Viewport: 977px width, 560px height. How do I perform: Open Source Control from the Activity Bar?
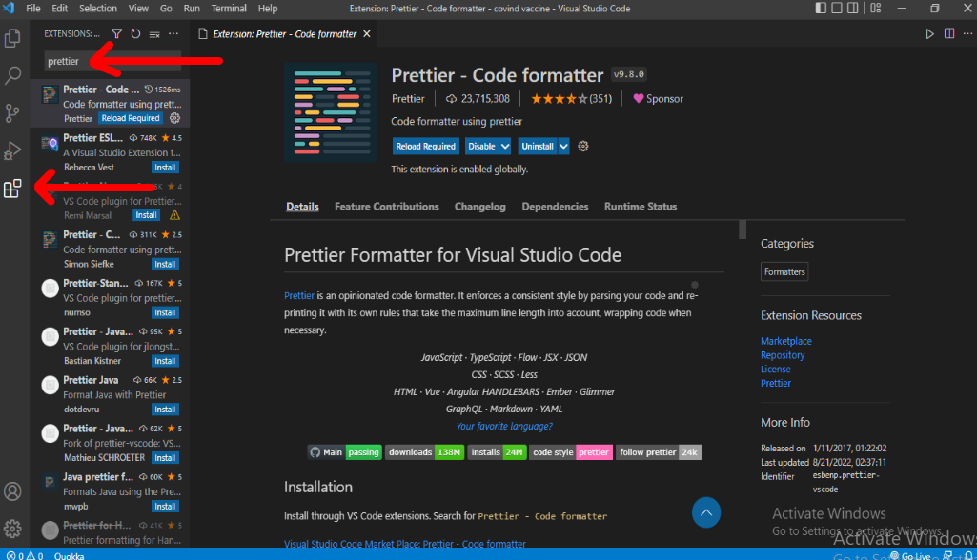pyautogui.click(x=13, y=112)
